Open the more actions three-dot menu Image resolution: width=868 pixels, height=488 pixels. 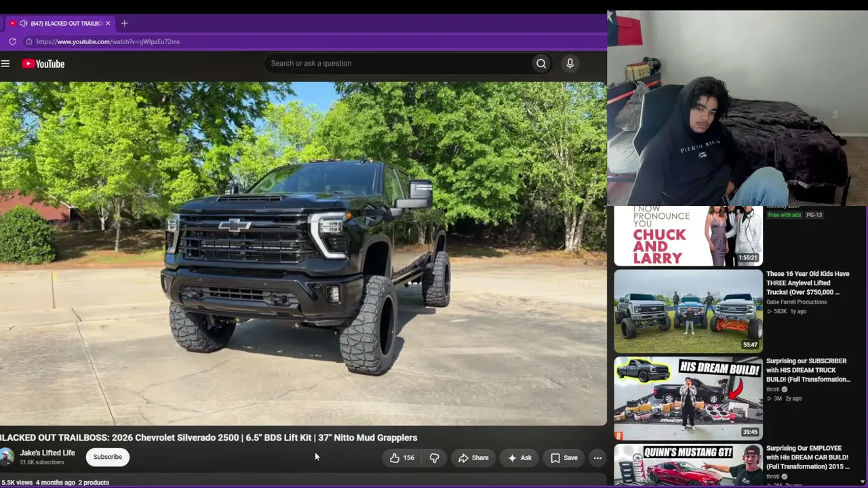click(x=597, y=458)
